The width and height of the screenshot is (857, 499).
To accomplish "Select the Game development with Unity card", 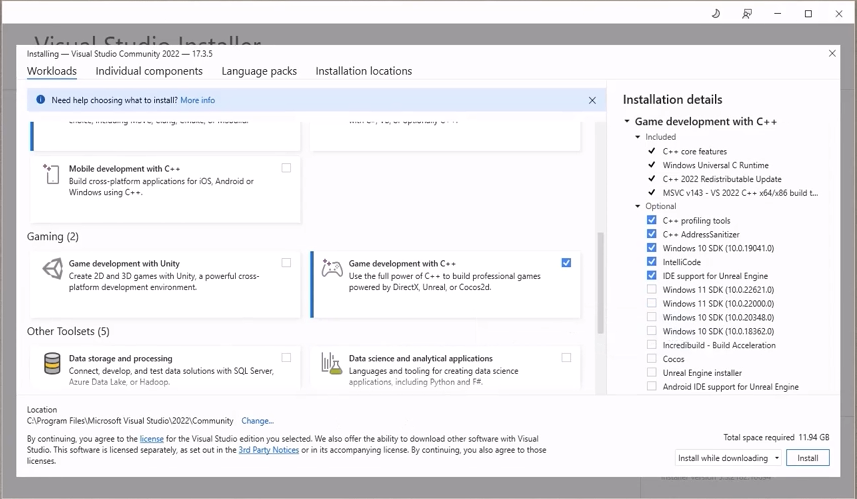I will [x=165, y=284].
